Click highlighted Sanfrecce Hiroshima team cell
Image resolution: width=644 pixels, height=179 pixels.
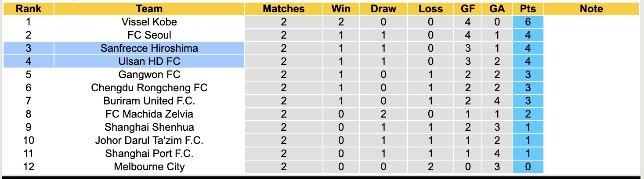coord(149,48)
